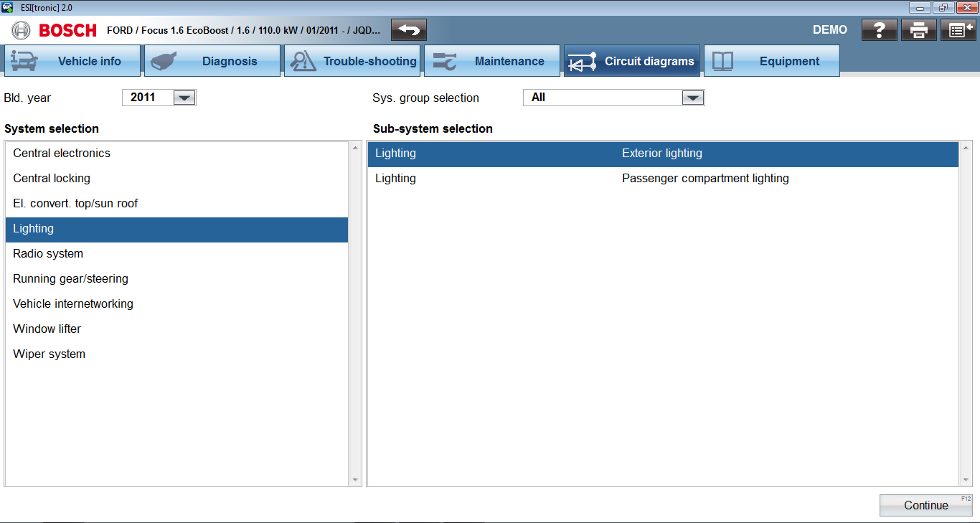Viewport: 980px width, 523px height.
Task: Click the open book Equipment icon
Action: coord(722,61)
